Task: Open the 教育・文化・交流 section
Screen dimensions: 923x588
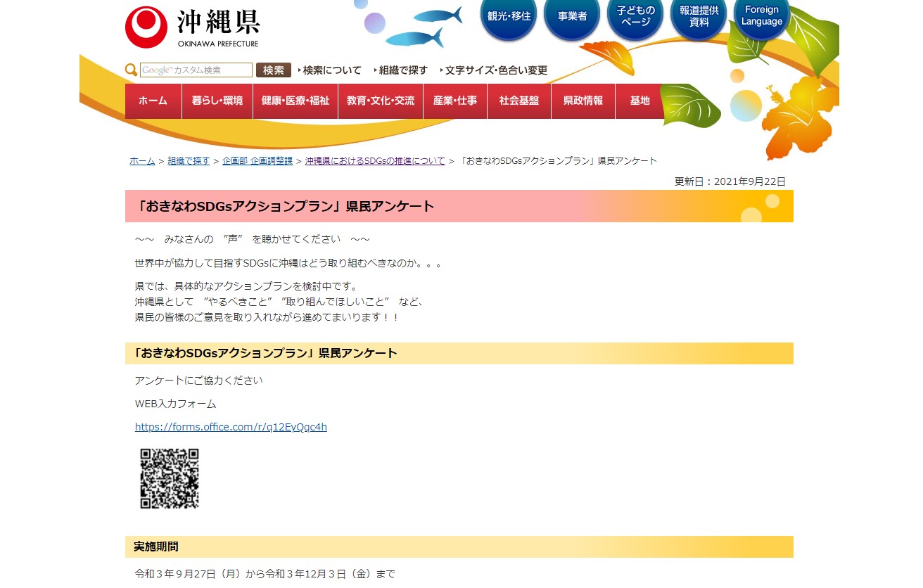Action: (x=380, y=101)
